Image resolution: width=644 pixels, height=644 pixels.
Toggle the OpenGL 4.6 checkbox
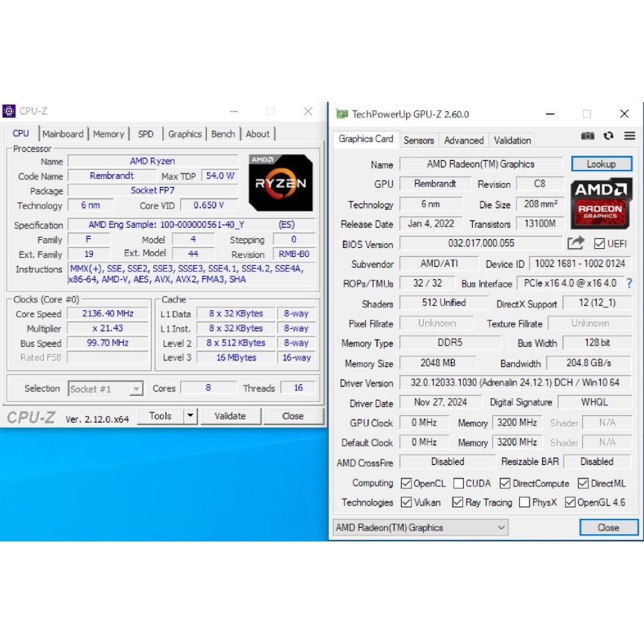[x=570, y=502]
